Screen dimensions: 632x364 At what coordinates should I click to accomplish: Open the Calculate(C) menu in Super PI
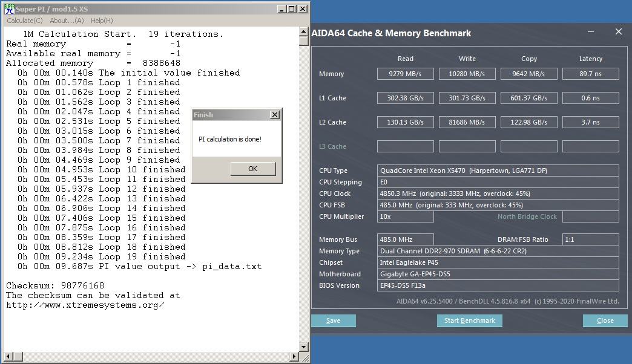(x=25, y=21)
